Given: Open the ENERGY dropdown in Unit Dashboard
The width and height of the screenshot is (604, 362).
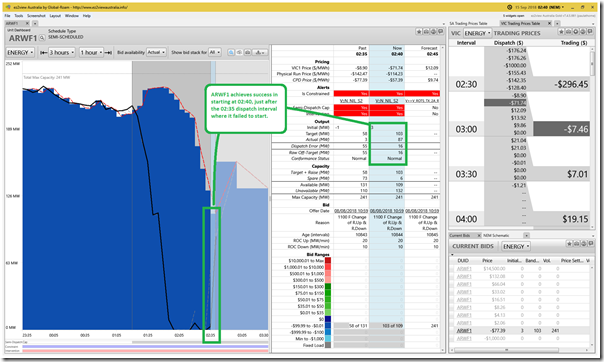Looking at the screenshot, I should click(20, 52).
